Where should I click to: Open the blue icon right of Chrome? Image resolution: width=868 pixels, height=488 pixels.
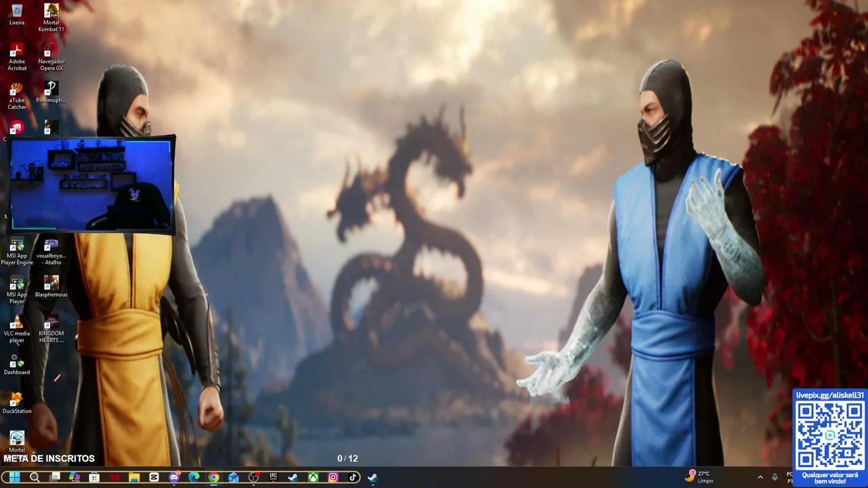[234, 477]
